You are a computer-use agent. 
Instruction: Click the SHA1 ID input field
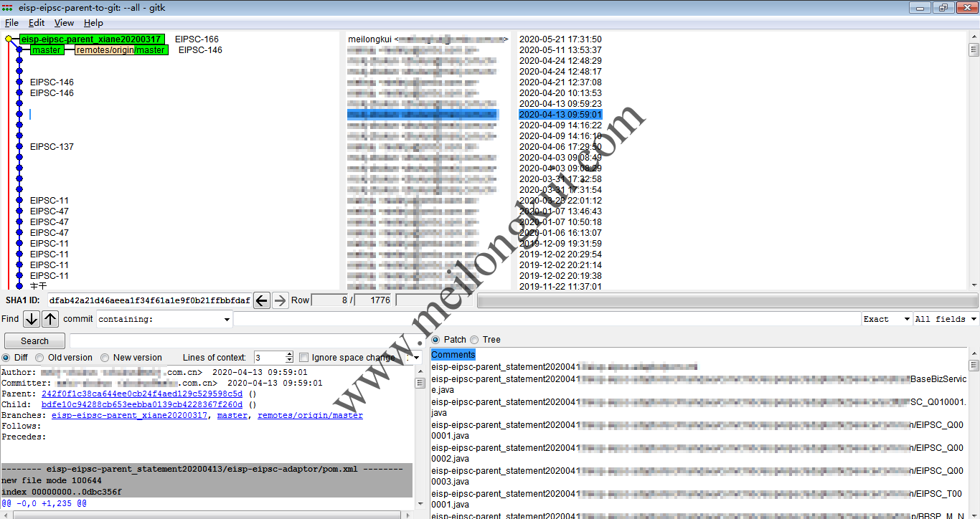[x=149, y=300]
